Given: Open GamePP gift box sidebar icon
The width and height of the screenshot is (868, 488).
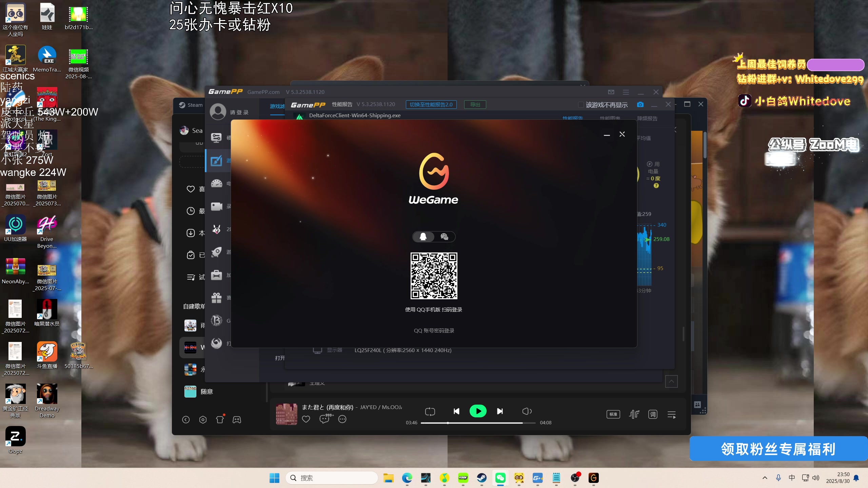Looking at the screenshot, I should coord(216,298).
